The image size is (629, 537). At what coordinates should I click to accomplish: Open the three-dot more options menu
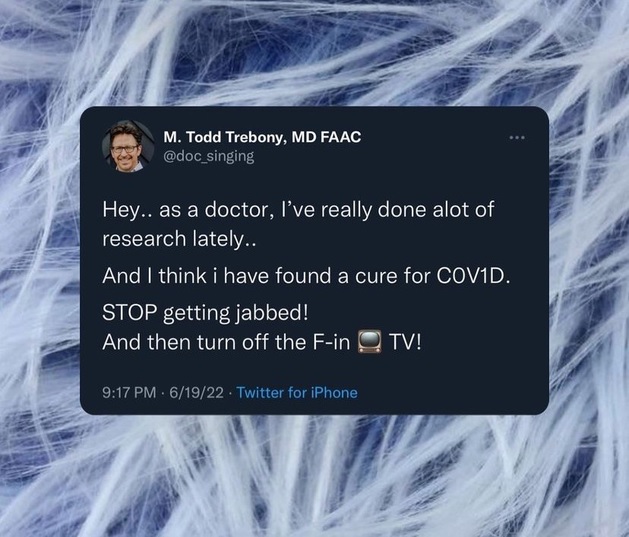(x=517, y=138)
